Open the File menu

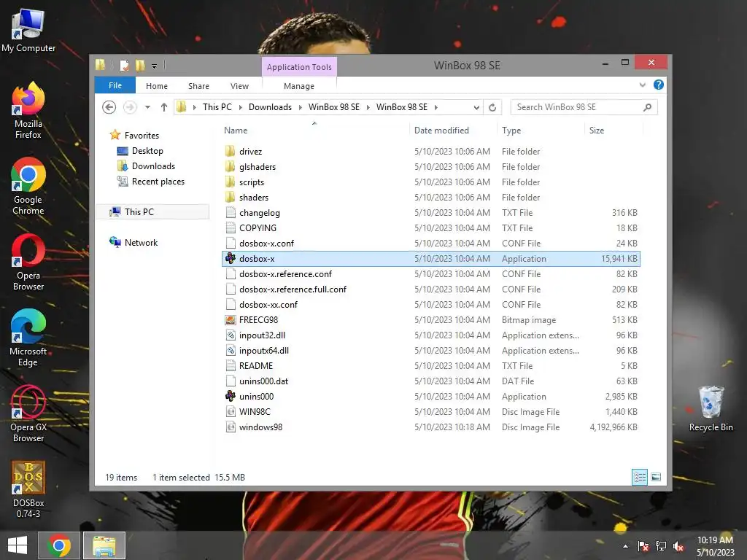[115, 85]
